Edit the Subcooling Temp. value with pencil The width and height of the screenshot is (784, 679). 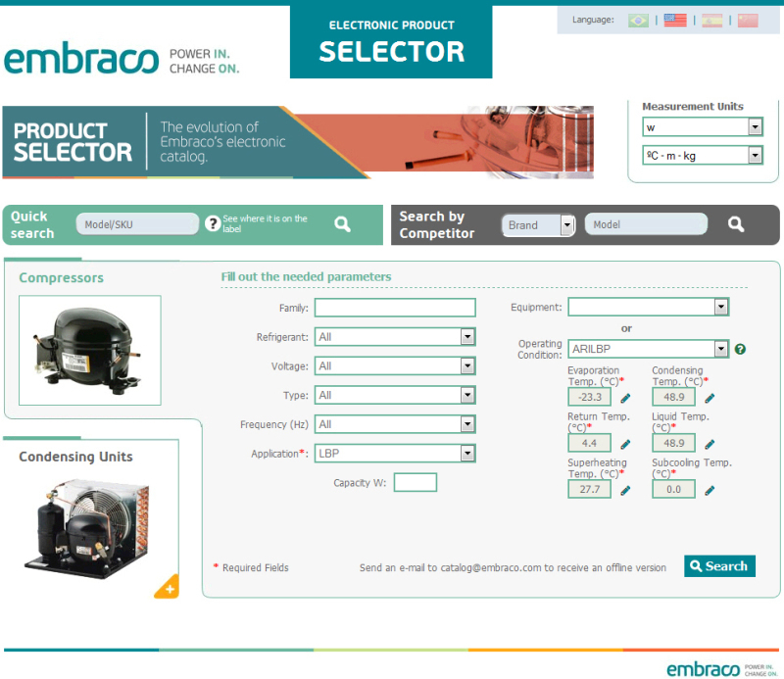(x=710, y=491)
